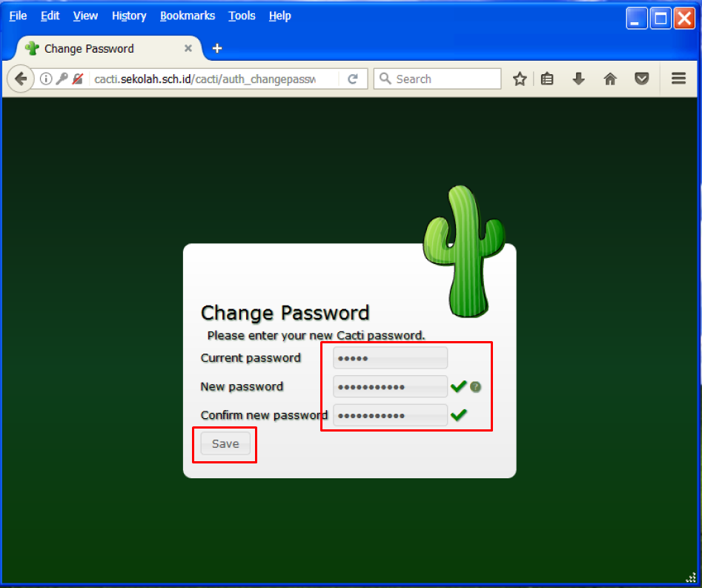Viewport: 702px width, 588px height.
Task: Go to the home page icon
Action: pyautogui.click(x=610, y=79)
